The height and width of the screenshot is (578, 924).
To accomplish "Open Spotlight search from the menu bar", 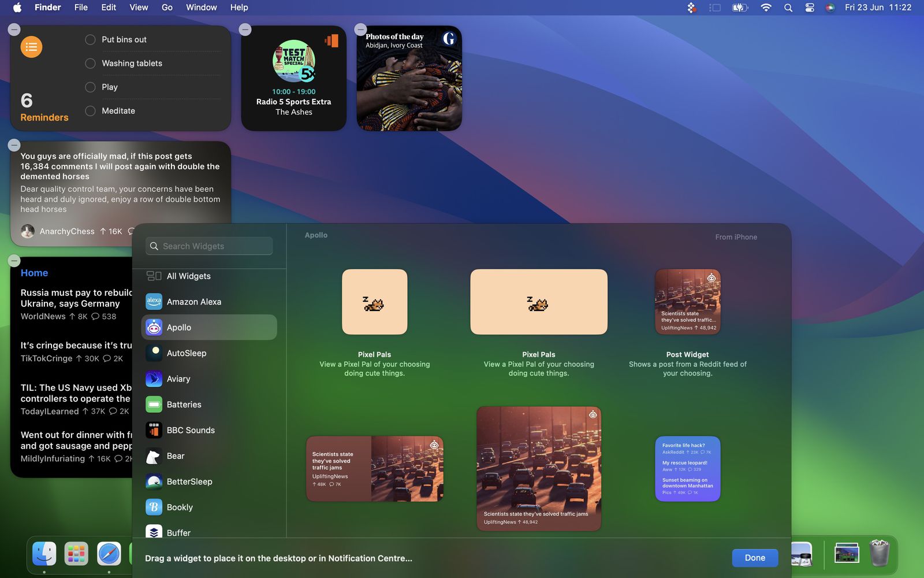I will [x=787, y=8].
